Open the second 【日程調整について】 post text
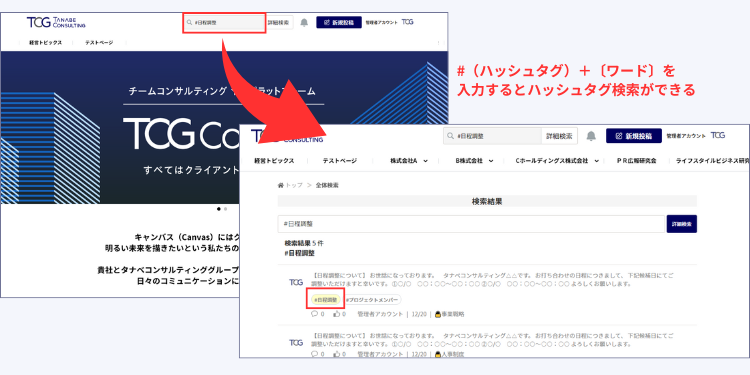 point(493,340)
